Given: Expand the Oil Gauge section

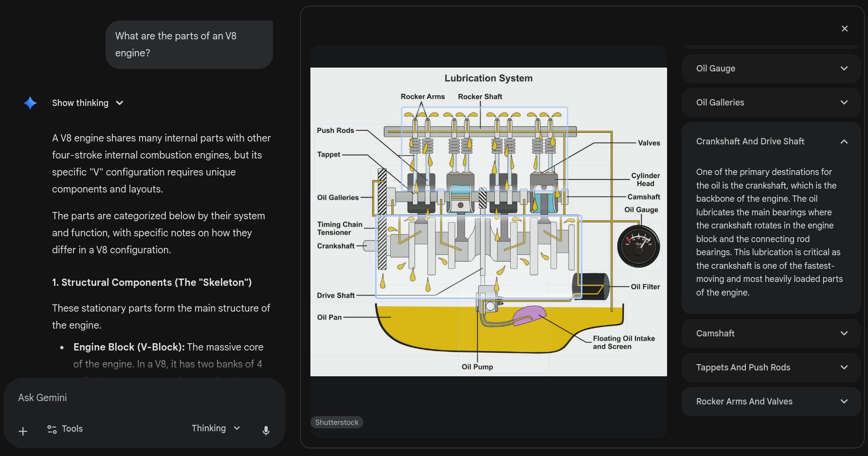Looking at the screenshot, I should [x=771, y=69].
